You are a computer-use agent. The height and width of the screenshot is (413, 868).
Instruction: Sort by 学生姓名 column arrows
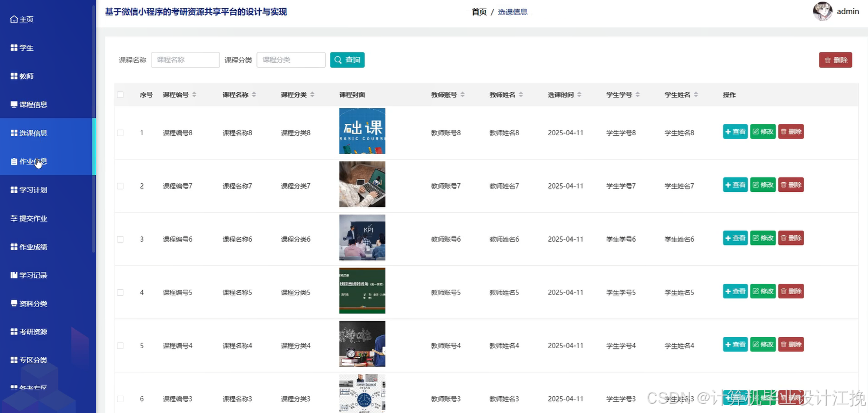coord(696,95)
